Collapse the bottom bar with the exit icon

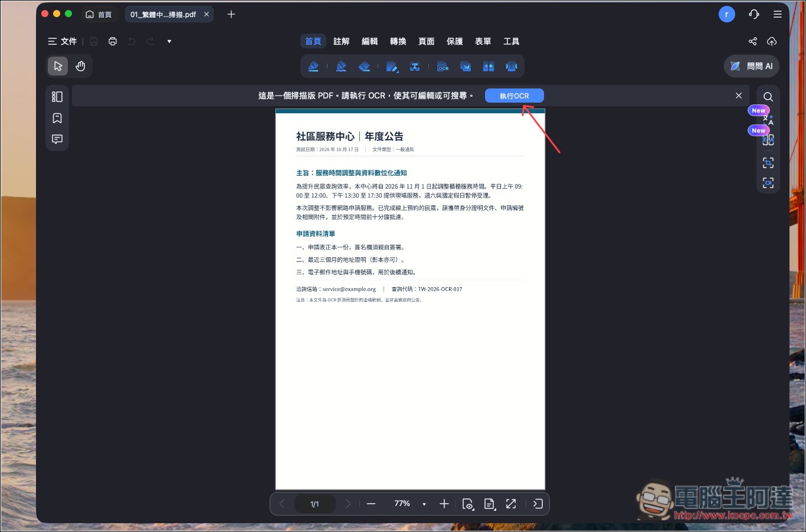pyautogui.click(x=538, y=504)
